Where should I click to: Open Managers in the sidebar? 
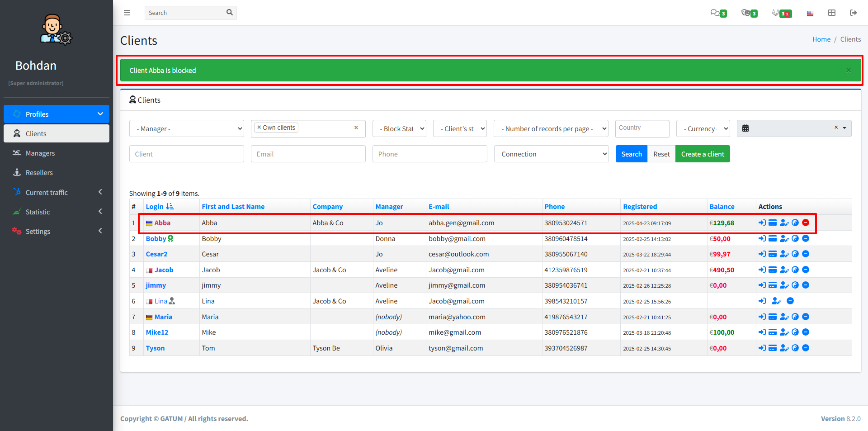[x=40, y=153]
